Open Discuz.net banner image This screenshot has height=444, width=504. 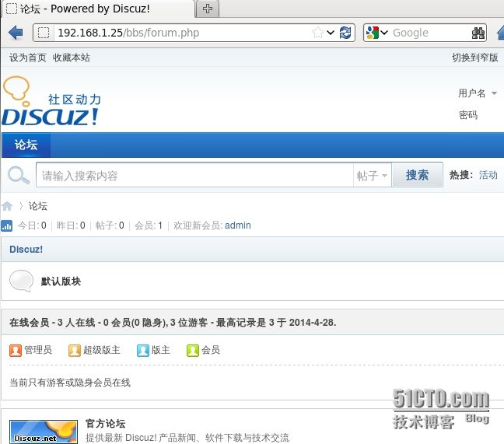pos(44,432)
